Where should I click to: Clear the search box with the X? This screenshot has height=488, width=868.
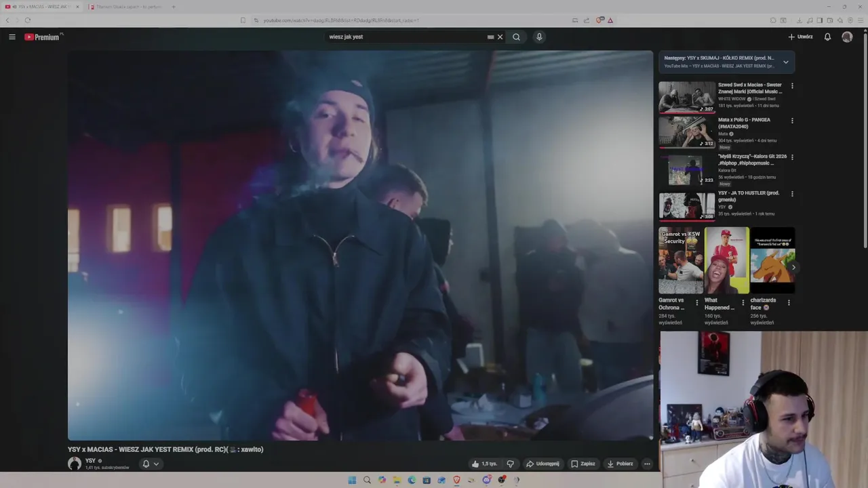click(x=500, y=37)
